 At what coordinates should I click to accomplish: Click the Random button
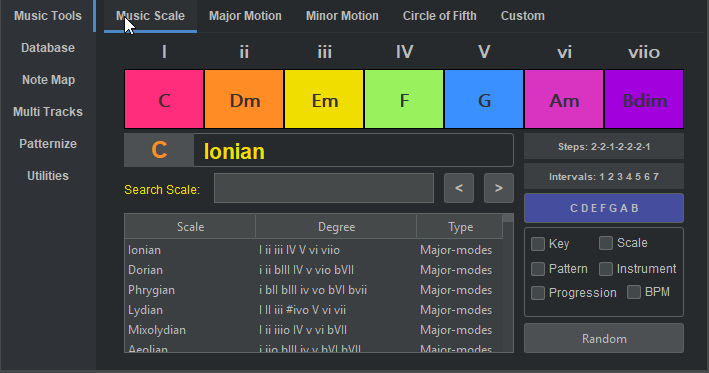[x=604, y=338]
